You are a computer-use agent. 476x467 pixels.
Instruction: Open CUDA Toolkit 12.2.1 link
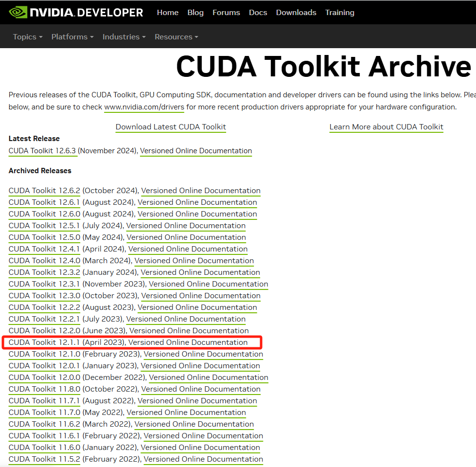[44, 319]
